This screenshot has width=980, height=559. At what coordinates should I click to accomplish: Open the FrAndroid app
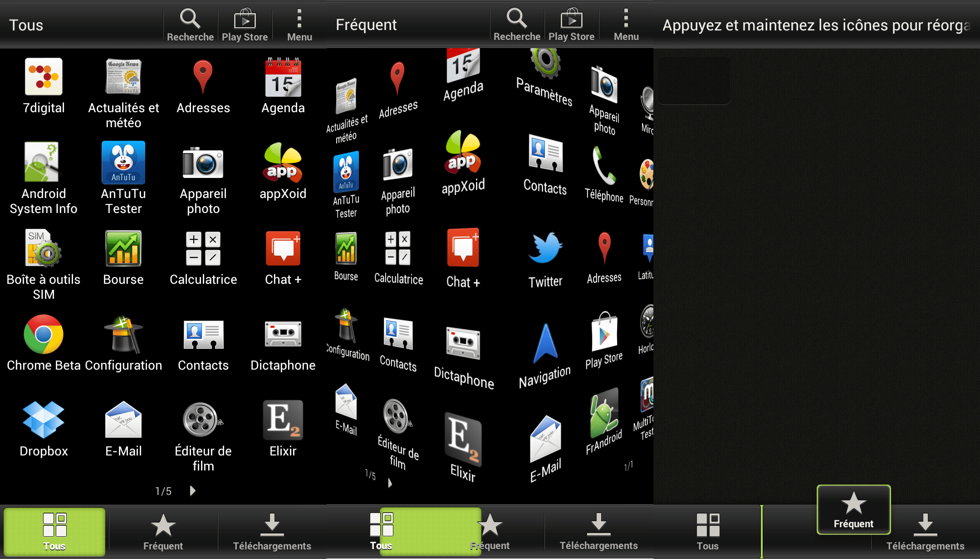[x=604, y=422]
